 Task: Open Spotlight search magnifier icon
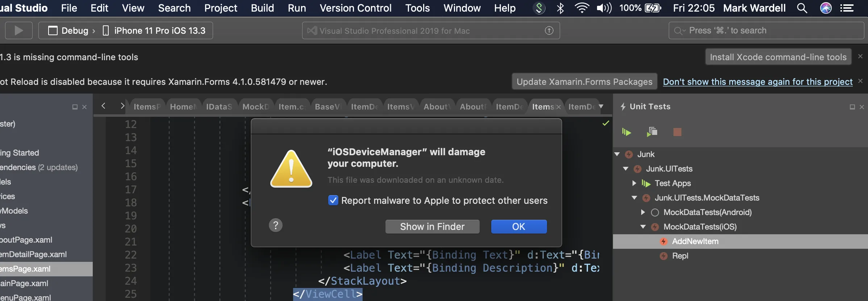tap(802, 8)
